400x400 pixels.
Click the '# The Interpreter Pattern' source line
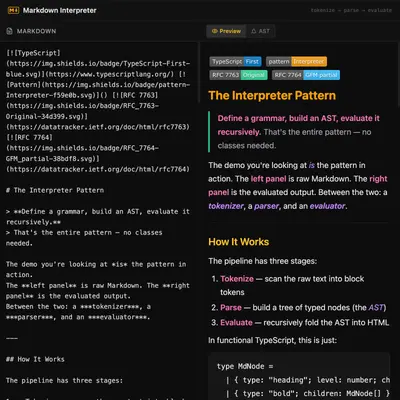55,190
